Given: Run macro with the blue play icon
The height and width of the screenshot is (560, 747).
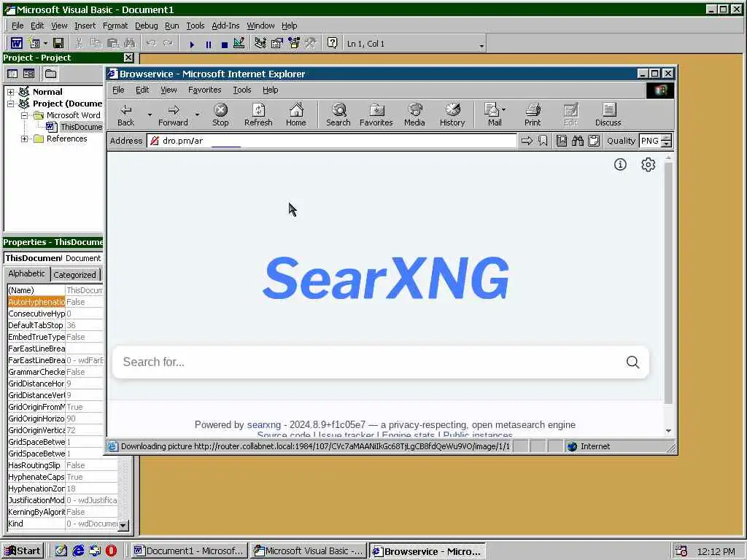Looking at the screenshot, I should click(192, 44).
